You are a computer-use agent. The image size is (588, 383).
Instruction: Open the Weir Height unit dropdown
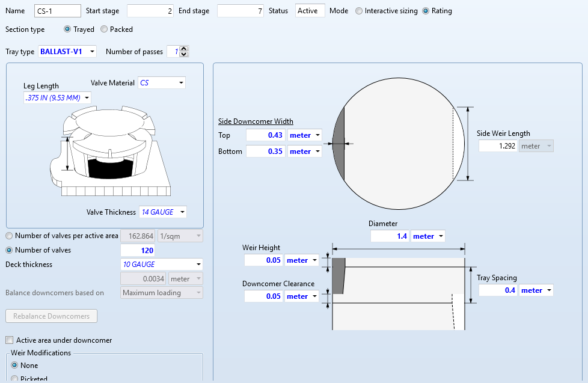pyautogui.click(x=314, y=260)
